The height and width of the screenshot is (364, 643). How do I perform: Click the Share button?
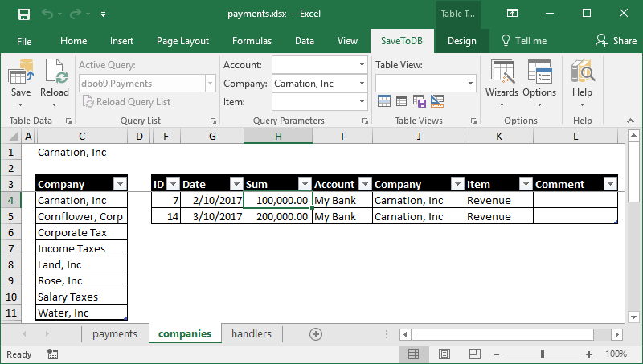pos(616,41)
